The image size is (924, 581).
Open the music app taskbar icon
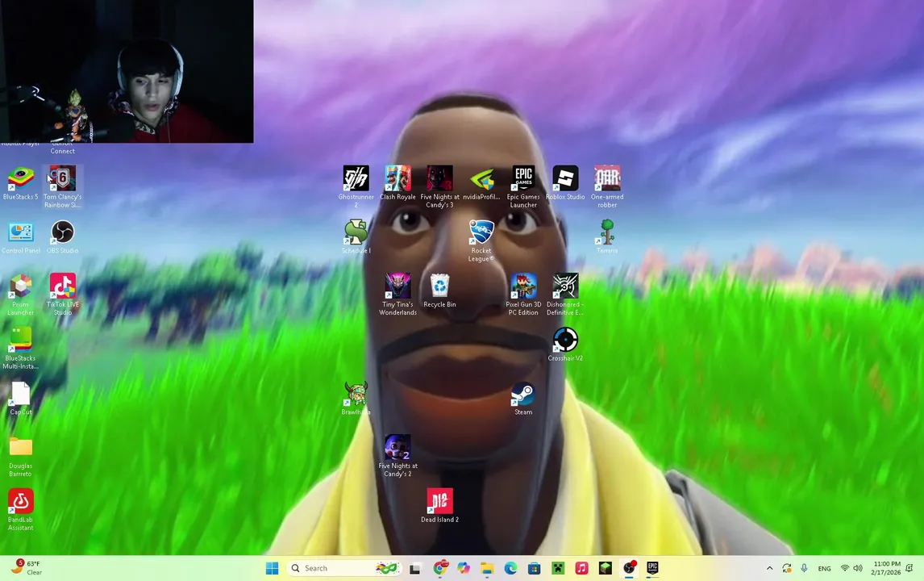tap(581, 568)
